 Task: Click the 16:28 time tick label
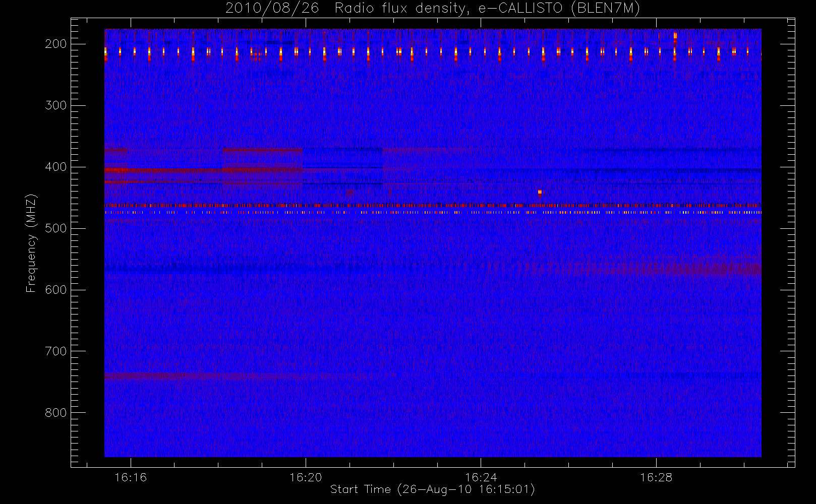(656, 477)
